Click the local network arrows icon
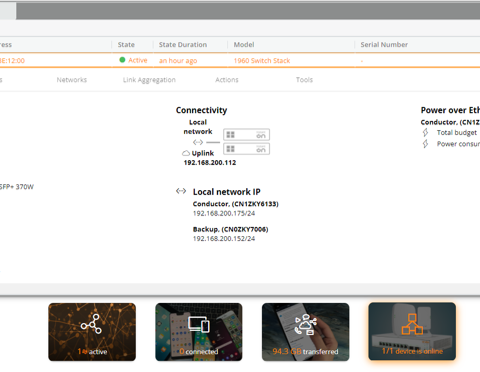This screenshot has width=480, height=372. pos(198,142)
